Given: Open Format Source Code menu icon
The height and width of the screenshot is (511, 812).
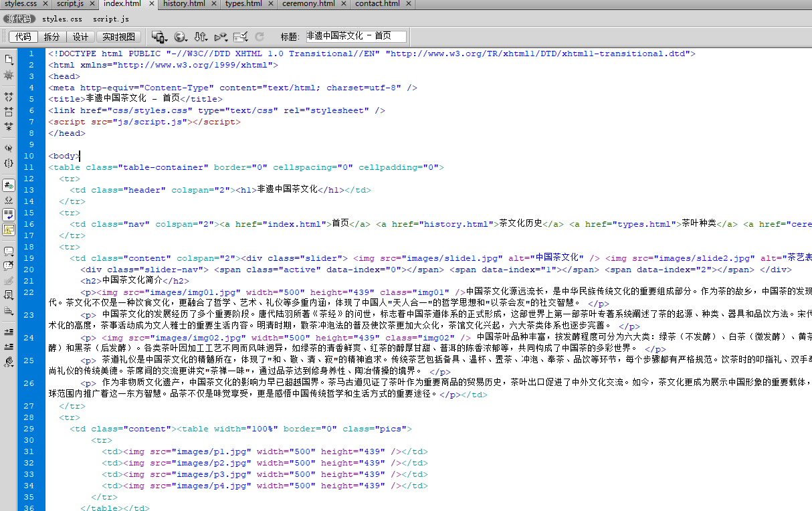Looking at the screenshot, I should point(9,362).
